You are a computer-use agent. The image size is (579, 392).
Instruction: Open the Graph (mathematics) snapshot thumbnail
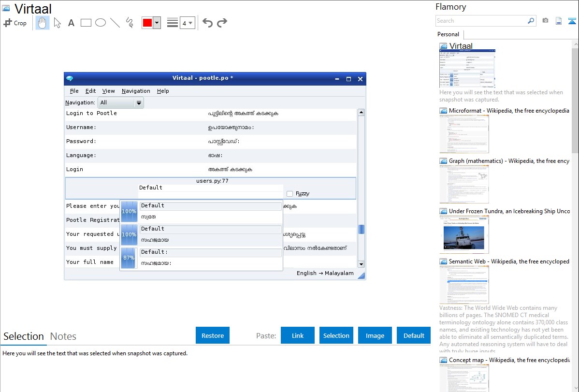(x=464, y=184)
